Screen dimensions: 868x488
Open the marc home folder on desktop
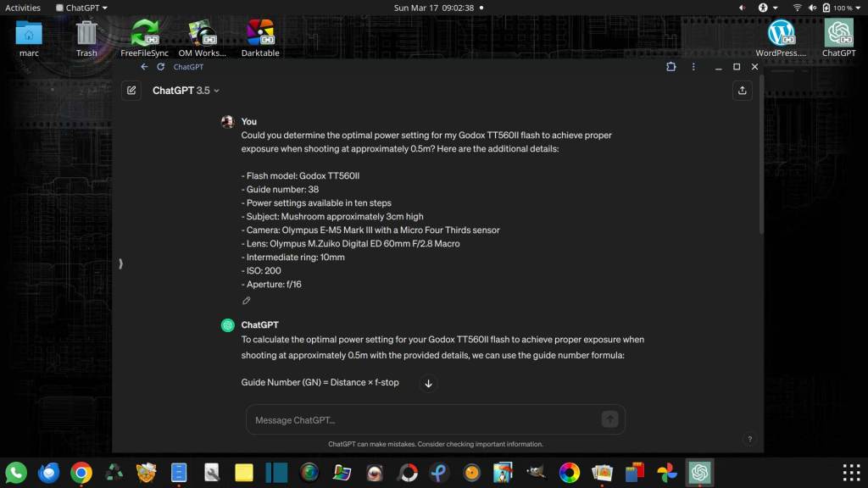(x=29, y=39)
